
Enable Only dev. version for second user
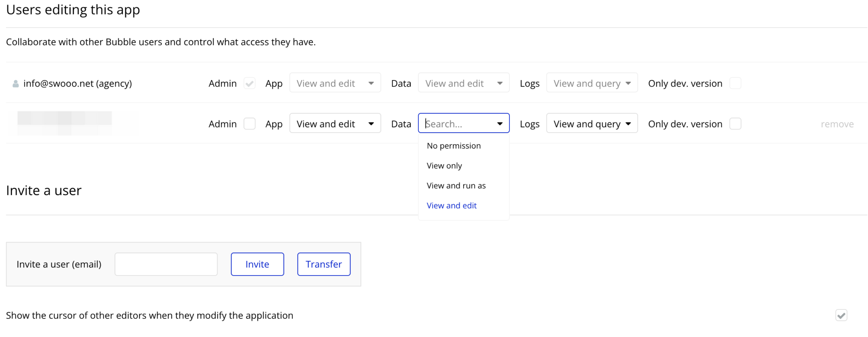735,124
